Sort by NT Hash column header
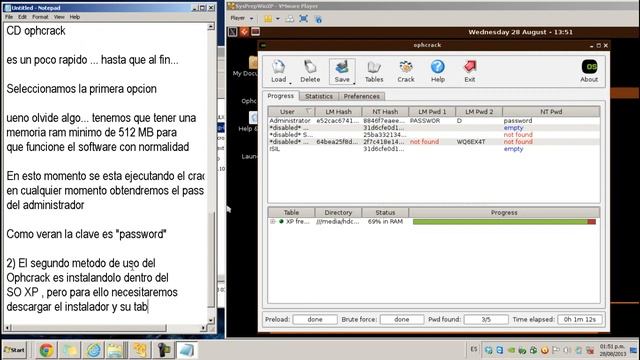Viewport: 640px width, 360px height. [x=385, y=111]
